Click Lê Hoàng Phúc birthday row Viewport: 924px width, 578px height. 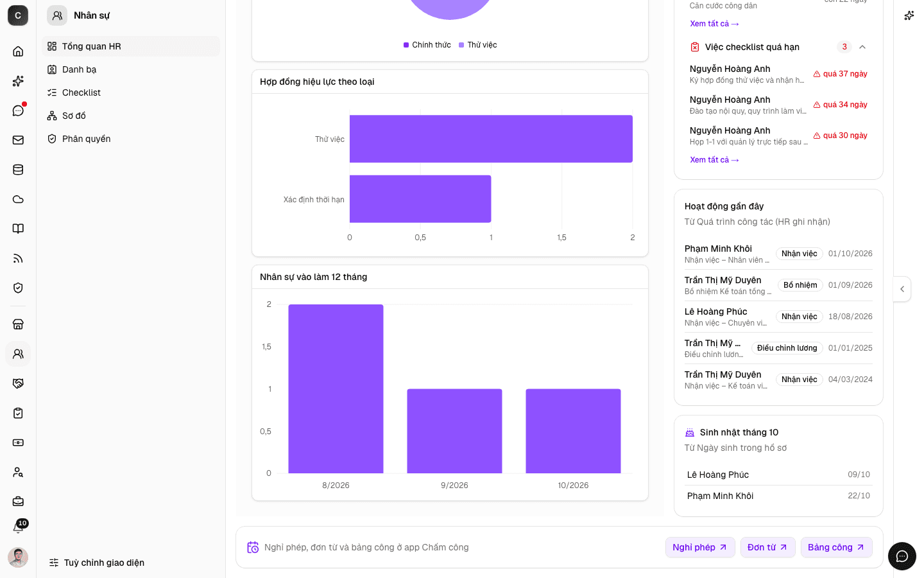778,475
